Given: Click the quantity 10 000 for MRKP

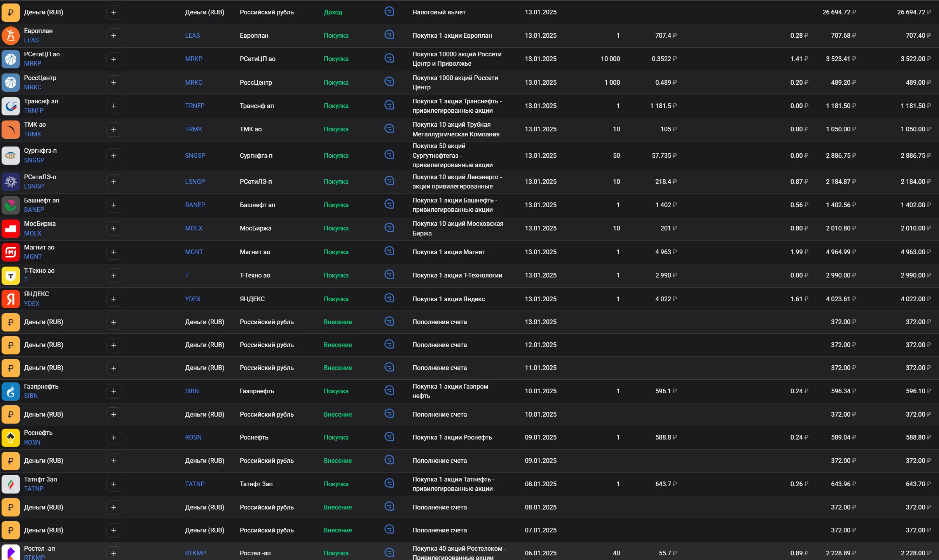Looking at the screenshot, I should pyautogui.click(x=610, y=59).
